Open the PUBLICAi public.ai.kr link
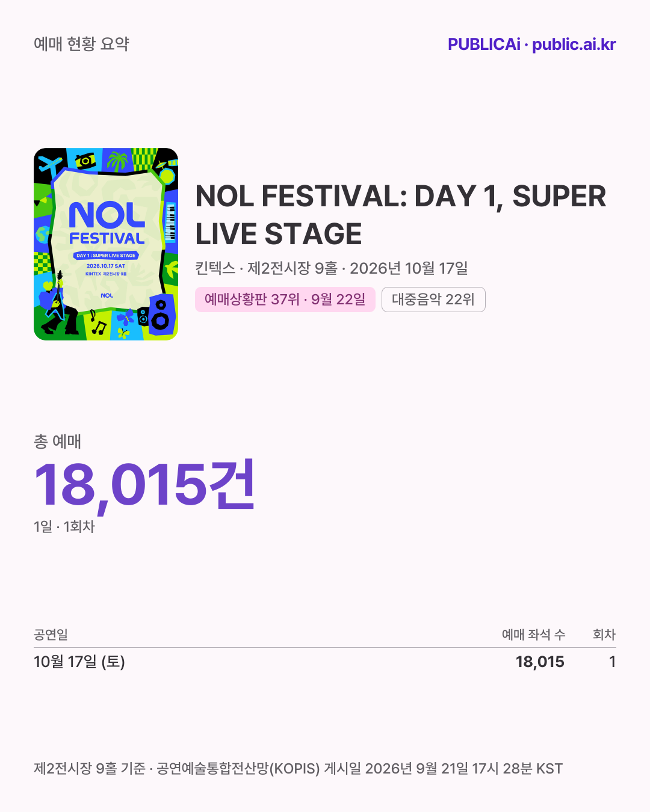 click(531, 45)
